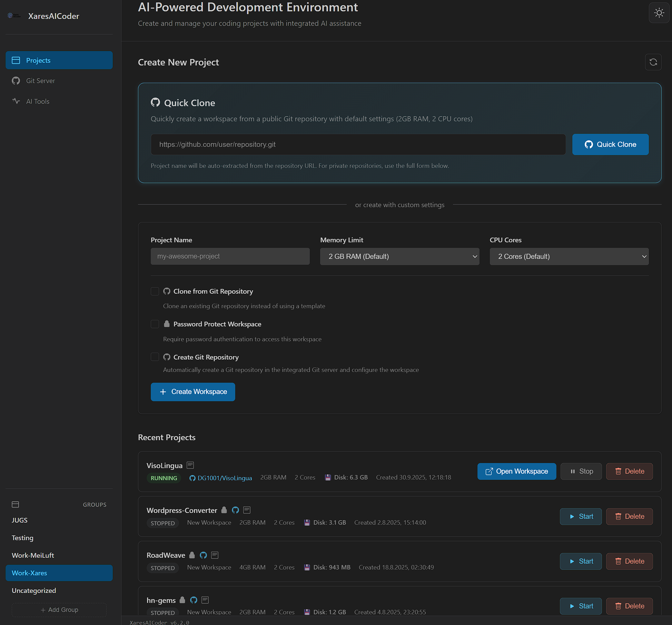Image resolution: width=672 pixels, height=625 pixels.
Task: Click the lock icon beside Wordpress-Converter
Action: (224, 510)
